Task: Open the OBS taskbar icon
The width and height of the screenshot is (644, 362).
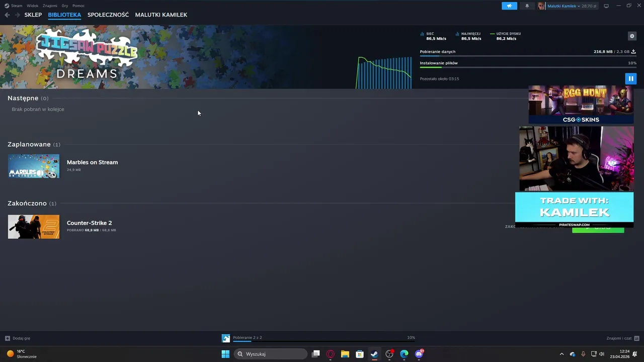Action: (x=389, y=354)
